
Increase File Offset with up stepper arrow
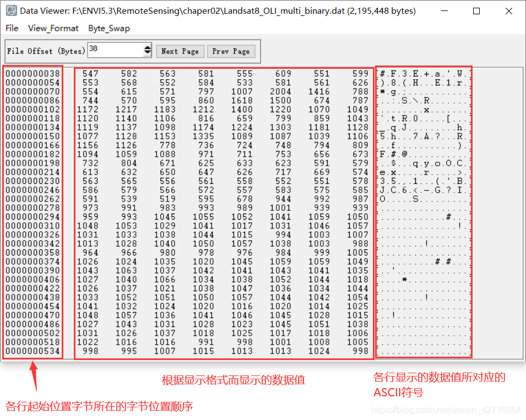[x=148, y=47]
